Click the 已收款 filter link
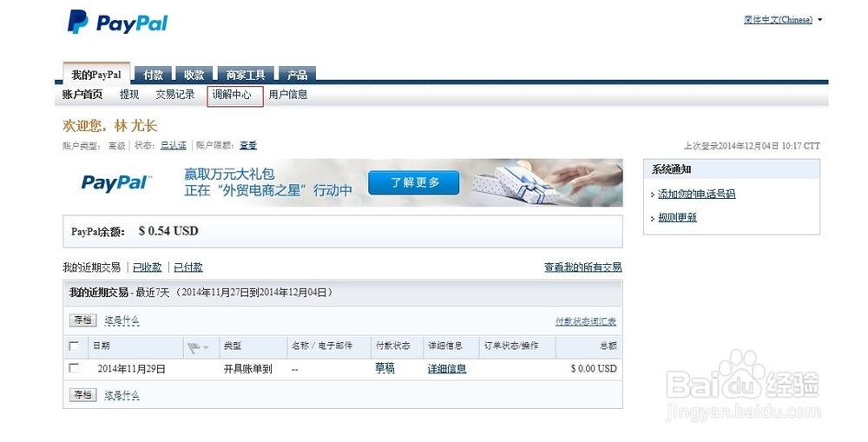Viewport: 868px width, 442px height. click(x=148, y=267)
